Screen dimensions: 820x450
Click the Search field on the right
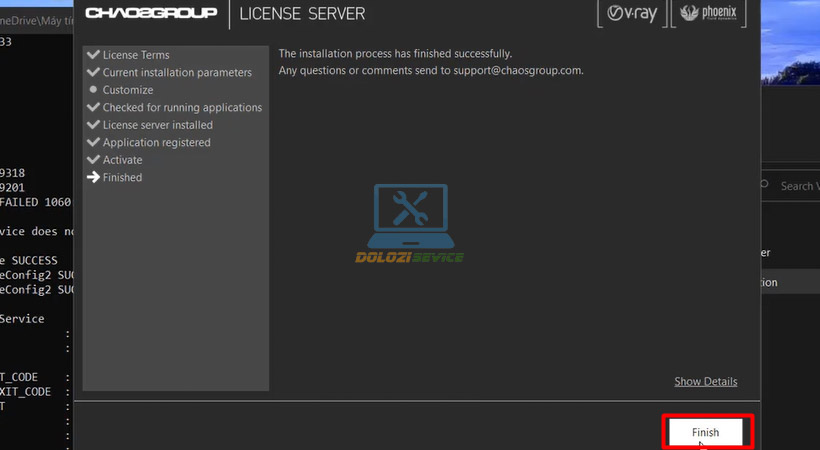[795, 186]
